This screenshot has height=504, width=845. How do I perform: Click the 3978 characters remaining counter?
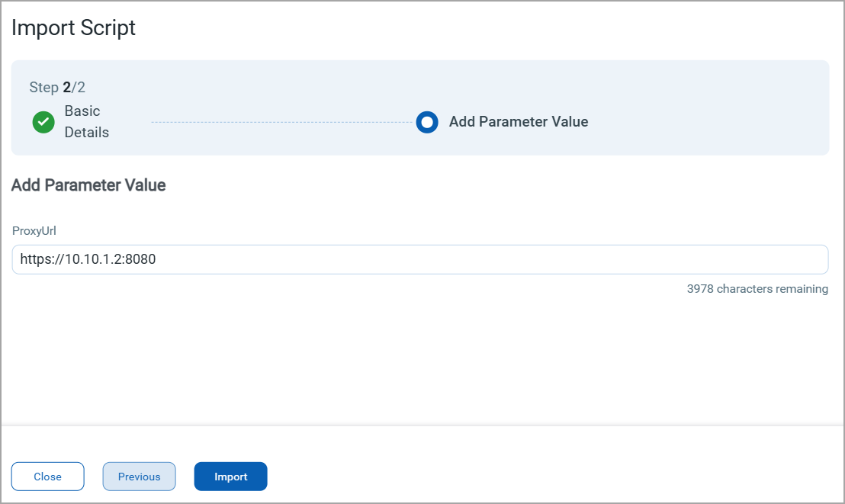pyautogui.click(x=757, y=289)
